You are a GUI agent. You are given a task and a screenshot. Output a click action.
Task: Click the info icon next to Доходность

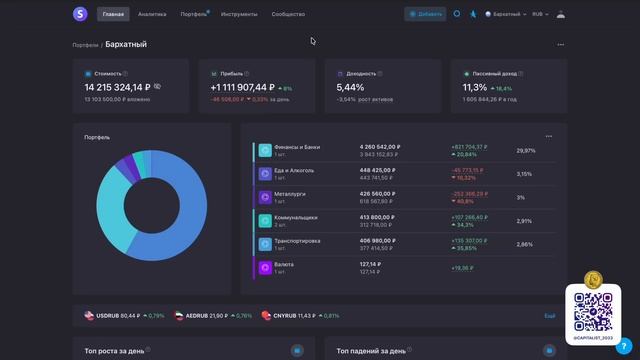[380, 73]
